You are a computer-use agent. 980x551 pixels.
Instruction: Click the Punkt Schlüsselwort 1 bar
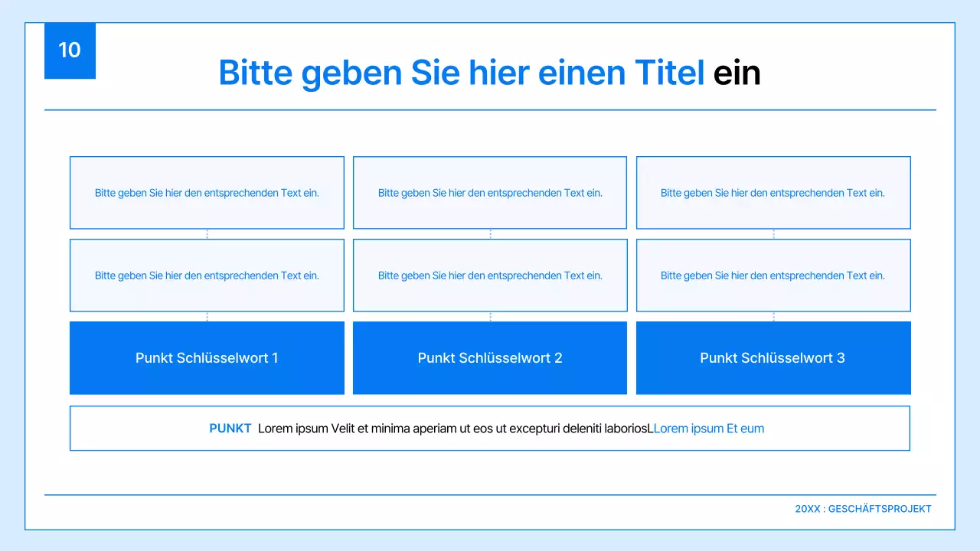pyautogui.click(x=207, y=357)
